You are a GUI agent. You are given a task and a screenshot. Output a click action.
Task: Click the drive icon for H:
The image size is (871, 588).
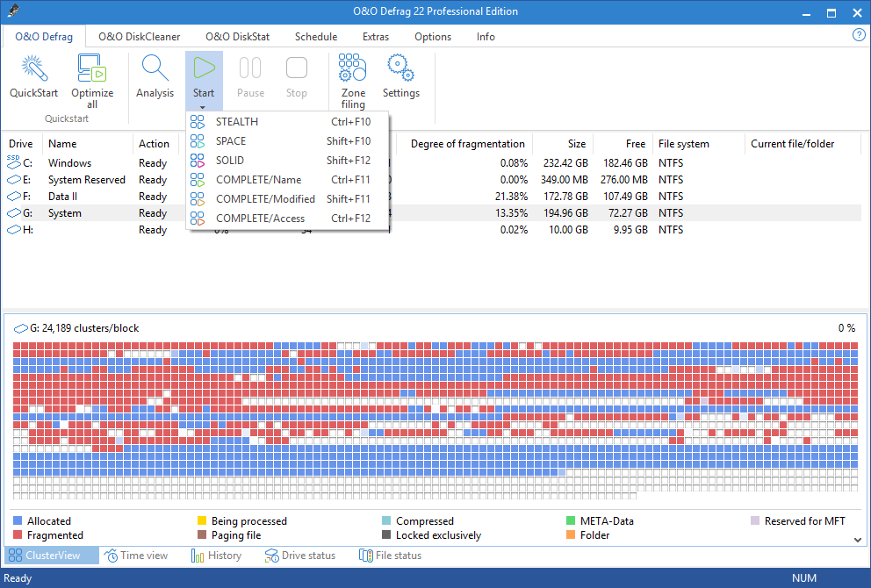[13, 229]
